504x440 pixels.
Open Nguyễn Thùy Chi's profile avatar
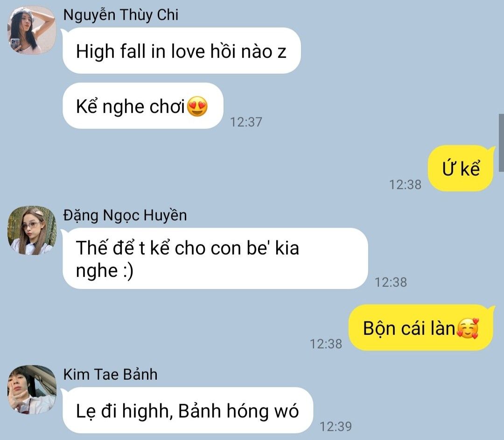click(x=32, y=30)
